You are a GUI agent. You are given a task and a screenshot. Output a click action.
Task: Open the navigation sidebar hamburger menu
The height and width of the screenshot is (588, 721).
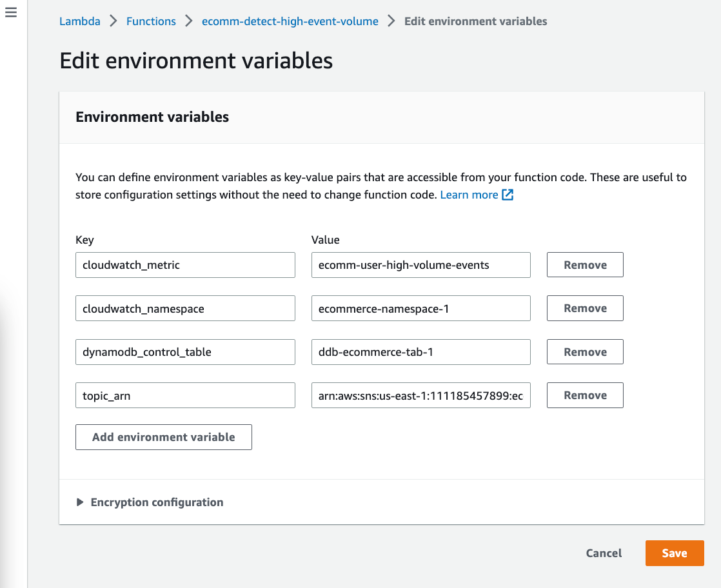point(10,12)
